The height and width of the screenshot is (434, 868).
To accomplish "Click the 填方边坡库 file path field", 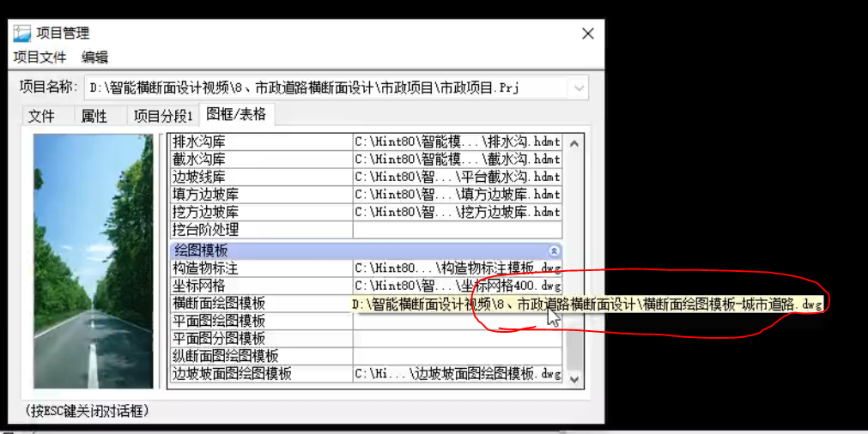I will (457, 195).
